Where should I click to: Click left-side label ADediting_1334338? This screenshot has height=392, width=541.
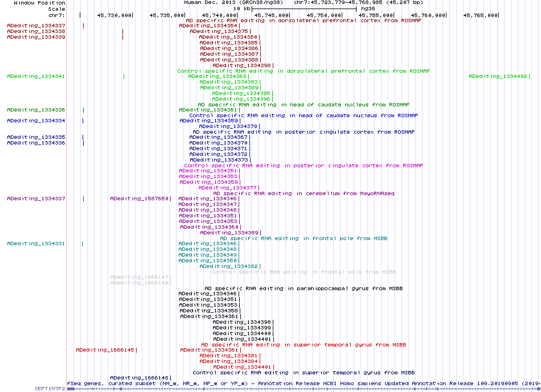(x=36, y=31)
